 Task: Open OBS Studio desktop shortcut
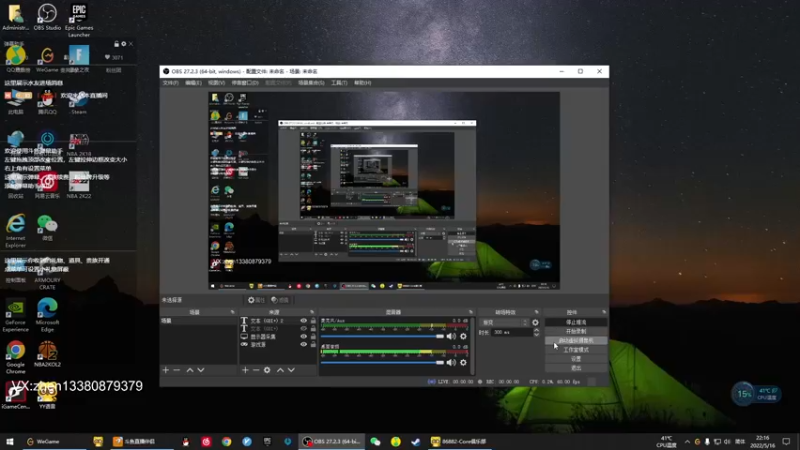coord(47,17)
